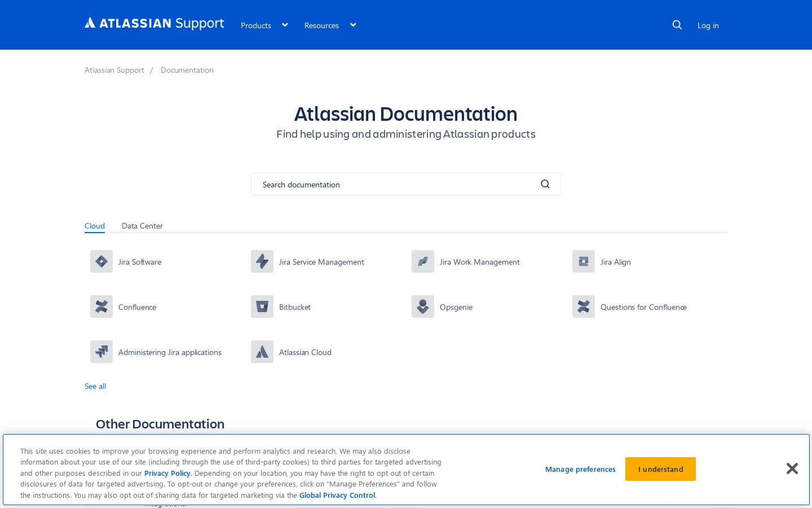Open Opsgenie documentation text link
Viewport: 812px width, 508px height.
[x=456, y=307]
